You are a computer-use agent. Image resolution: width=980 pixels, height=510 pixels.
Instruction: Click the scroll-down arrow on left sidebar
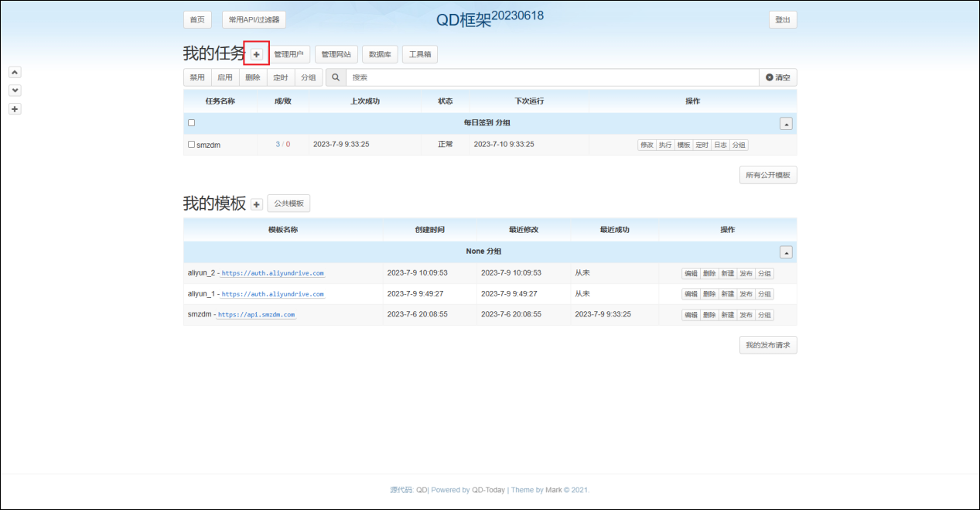pyautogui.click(x=15, y=91)
